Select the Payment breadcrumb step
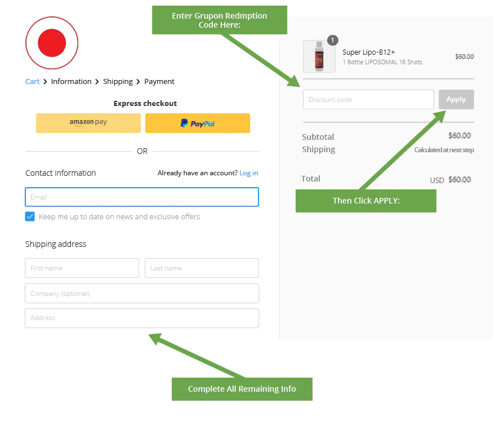This screenshot has height=434, width=504. pos(159,82)
